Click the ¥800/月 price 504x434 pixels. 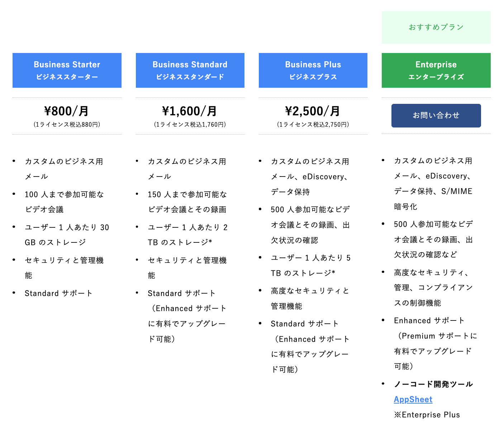click(67, 111)
